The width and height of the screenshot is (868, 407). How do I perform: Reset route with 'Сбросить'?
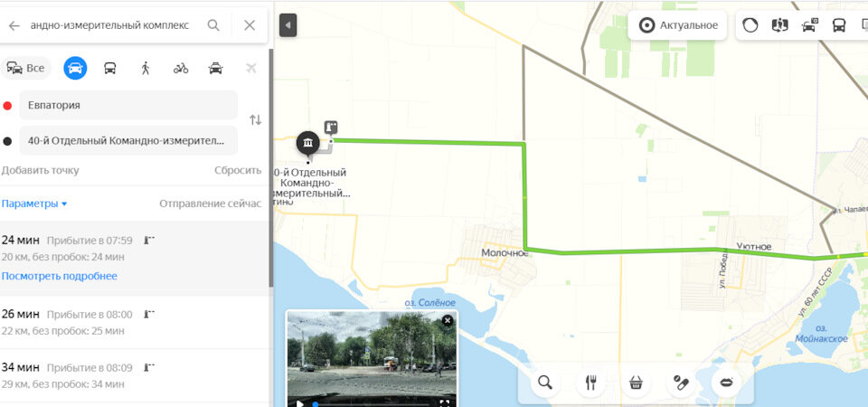click(238, 171)
